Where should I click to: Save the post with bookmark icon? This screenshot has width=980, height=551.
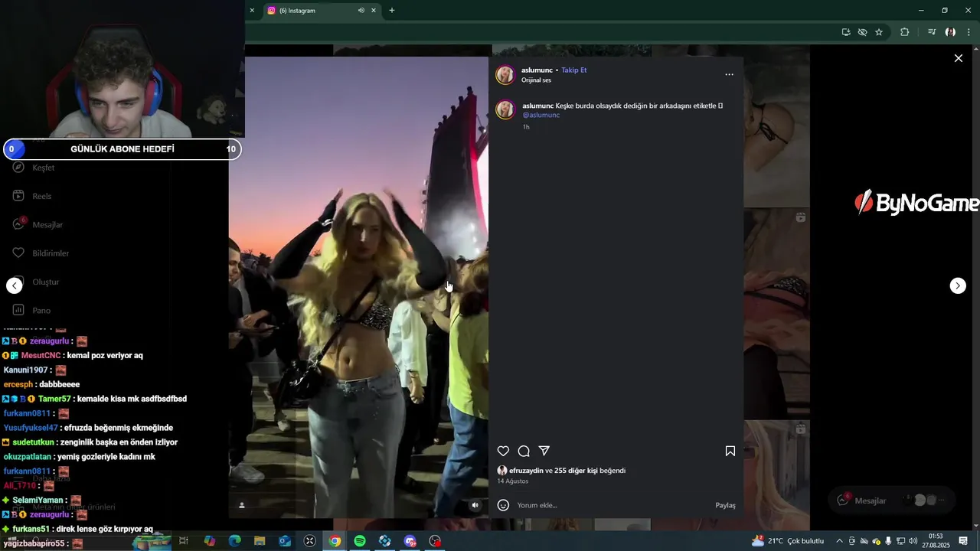click(730, 452)
